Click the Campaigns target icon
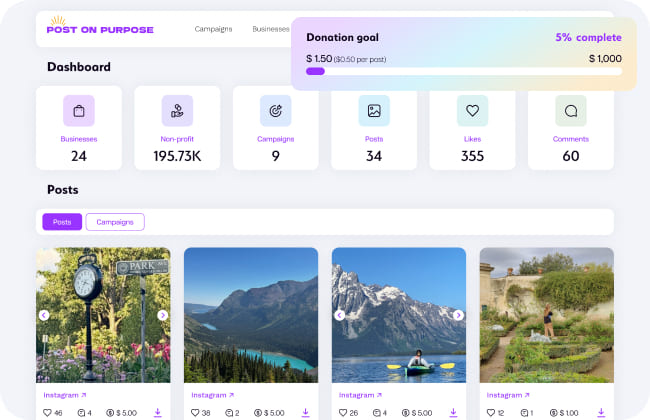650x420 pixels. (275, 110)
